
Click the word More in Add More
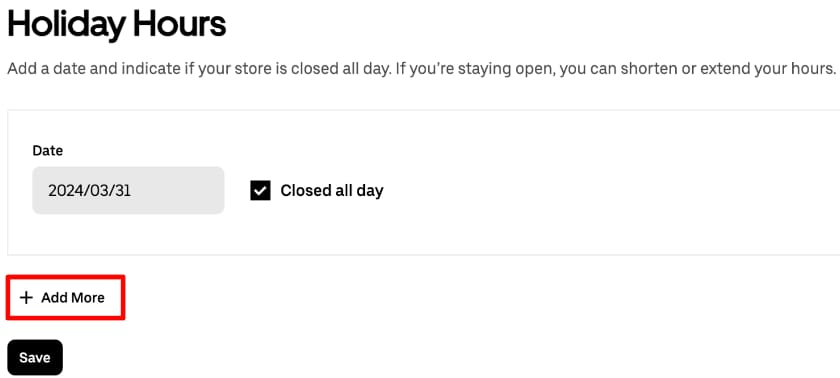tap(87, 298)
